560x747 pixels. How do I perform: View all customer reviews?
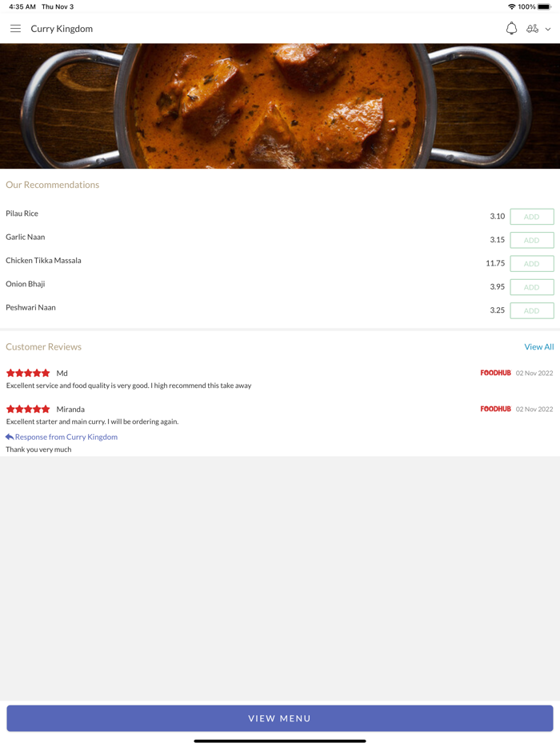pos(538,347)
